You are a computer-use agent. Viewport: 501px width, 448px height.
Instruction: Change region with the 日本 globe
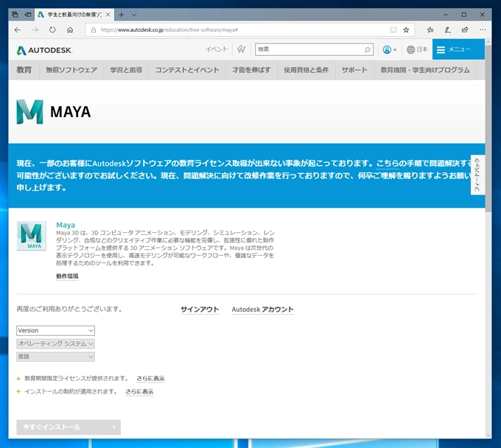(x=417, y=49)
